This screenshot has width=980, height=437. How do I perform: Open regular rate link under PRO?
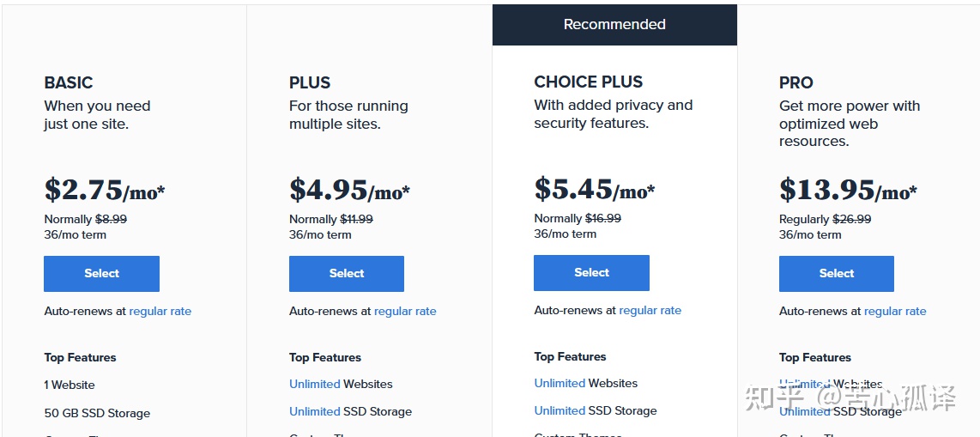point(895,312)
